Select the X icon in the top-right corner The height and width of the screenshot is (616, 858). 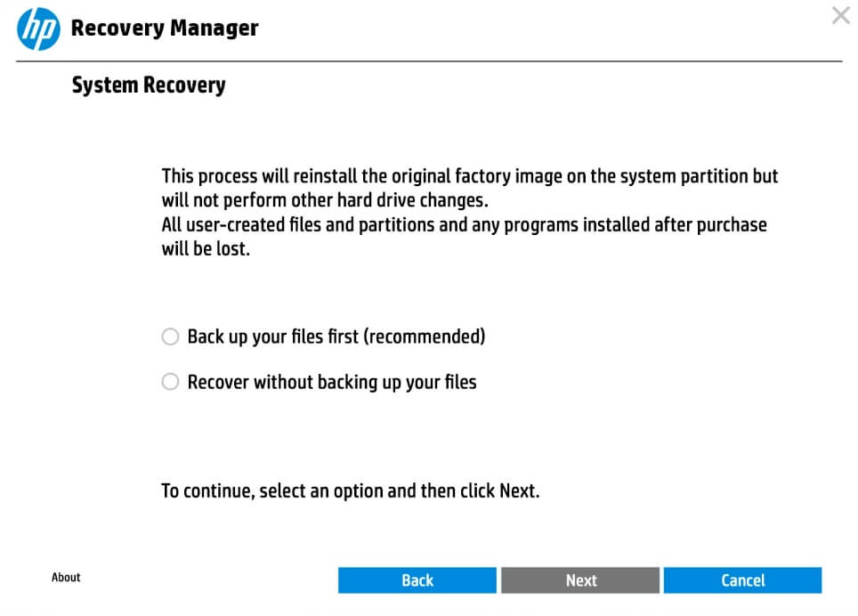840,15
